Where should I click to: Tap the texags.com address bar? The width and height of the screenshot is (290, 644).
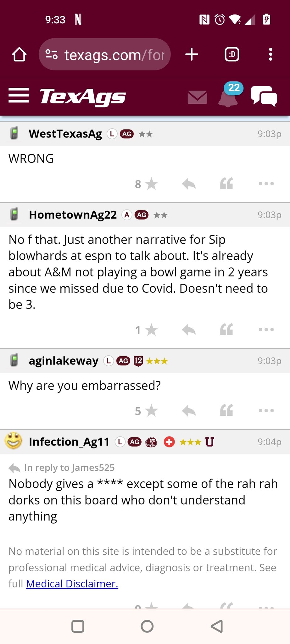point(105,54)
